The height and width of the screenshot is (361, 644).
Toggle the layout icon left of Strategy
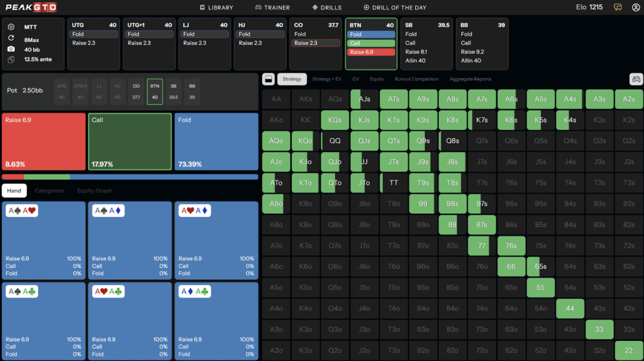(268, 79)
